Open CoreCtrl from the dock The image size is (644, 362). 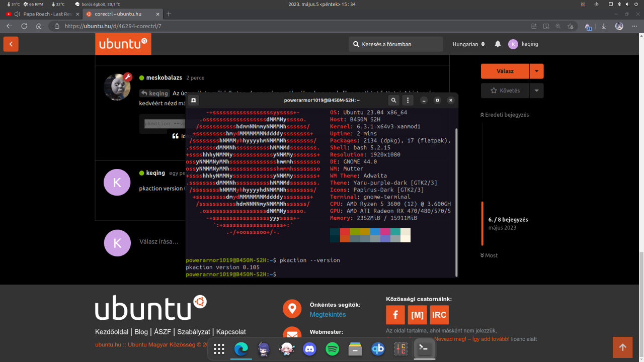[x=401, y=349]
